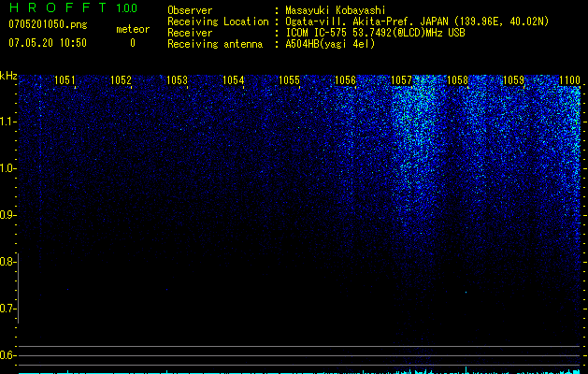Click the 1058 time marker
Viewport: 588px width, 374px height.
(x=457, y=80)
